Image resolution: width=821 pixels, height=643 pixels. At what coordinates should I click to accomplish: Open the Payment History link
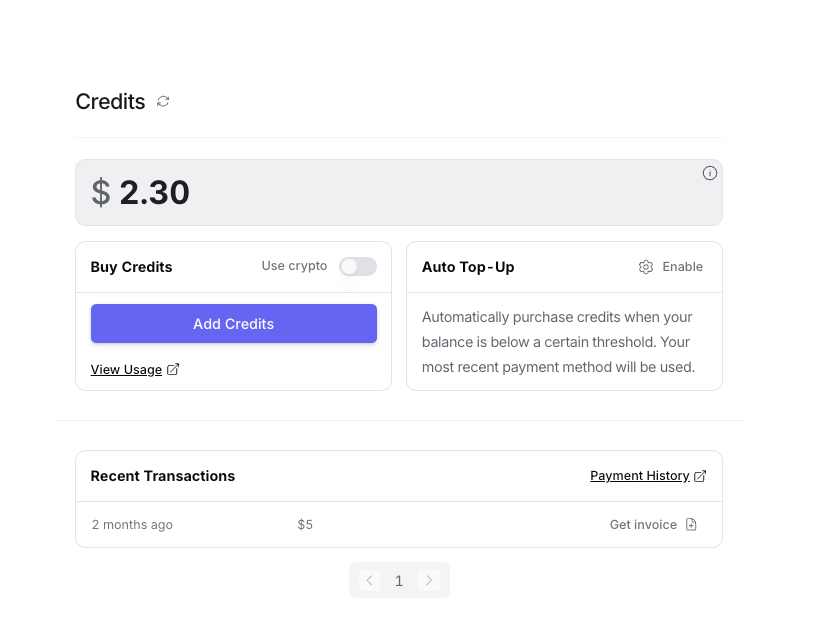coord(639,476)
